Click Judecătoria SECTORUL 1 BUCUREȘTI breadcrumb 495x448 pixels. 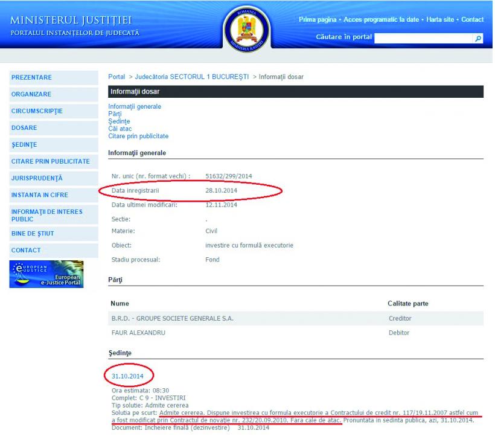[x=192, y=77]
